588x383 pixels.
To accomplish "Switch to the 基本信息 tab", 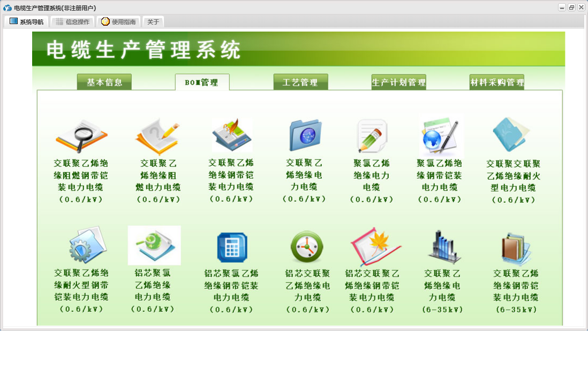I will pyautogui.click(x=104, y=82).
